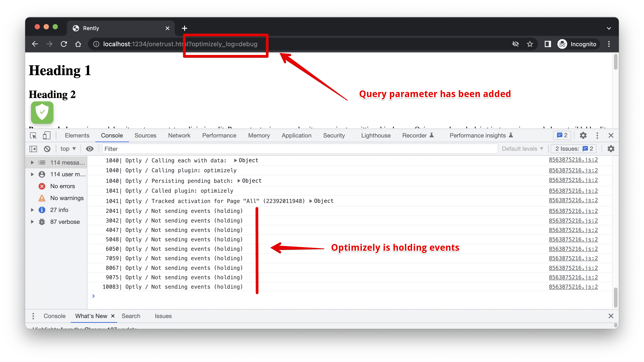Reload the page
This screenshot has width=644, height=362.
tap(64, 44)
